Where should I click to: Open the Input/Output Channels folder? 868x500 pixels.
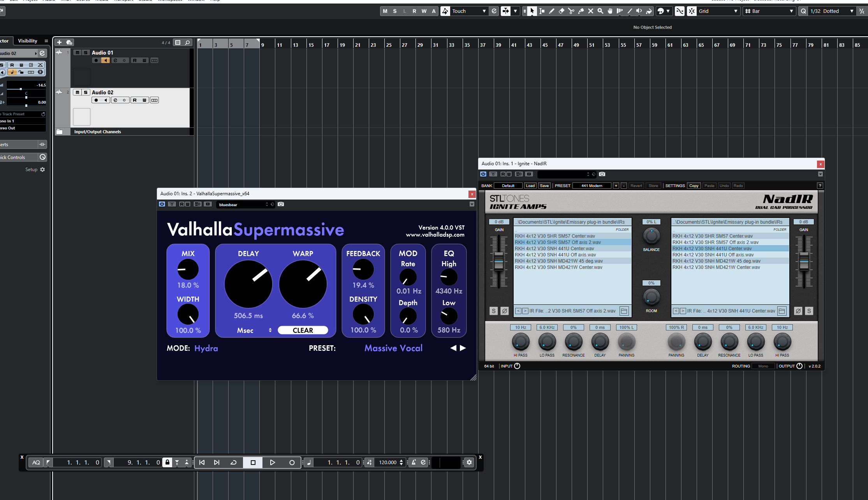coord(60,132)
